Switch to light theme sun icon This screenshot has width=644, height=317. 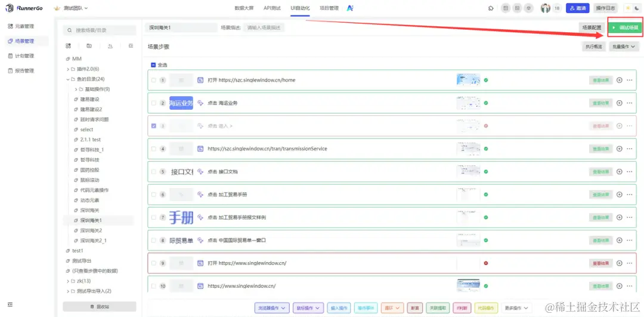pyautogui.click(x=628, y=8)
